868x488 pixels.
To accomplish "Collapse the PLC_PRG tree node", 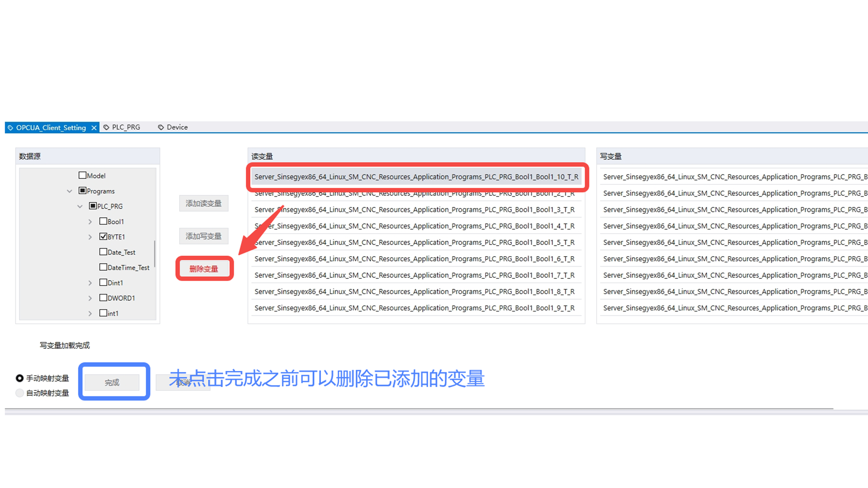I will [x=80, y=206].
